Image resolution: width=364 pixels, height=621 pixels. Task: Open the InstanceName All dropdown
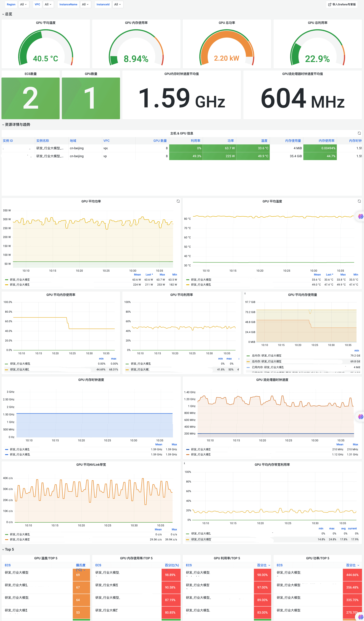(x=85, y=4)
